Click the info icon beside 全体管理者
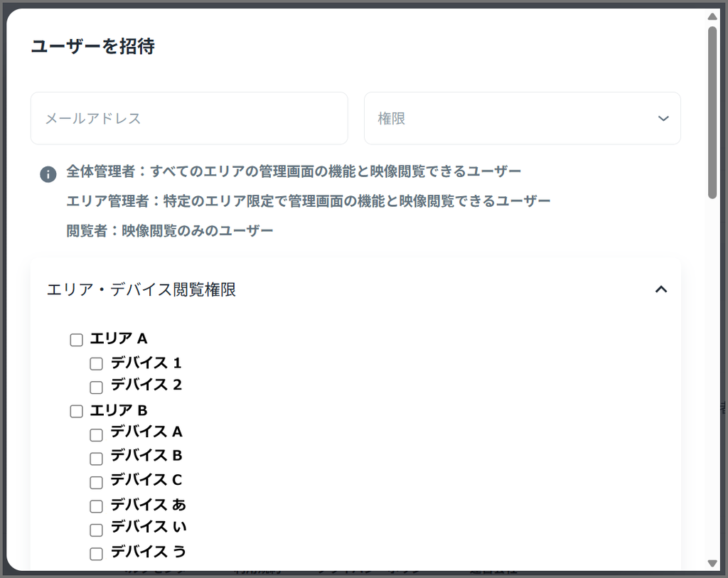Viewport: 728px width, 578px height. coord(48,175)
